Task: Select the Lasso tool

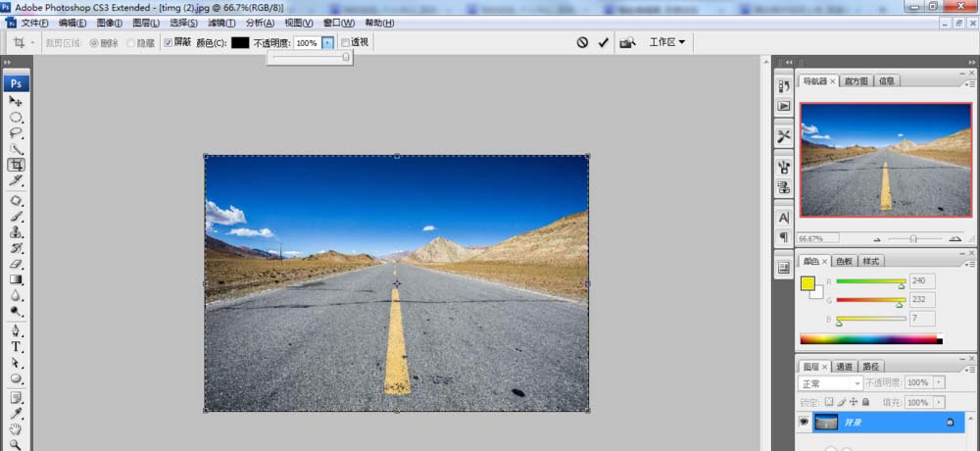Action: click(x=17, y=133)
